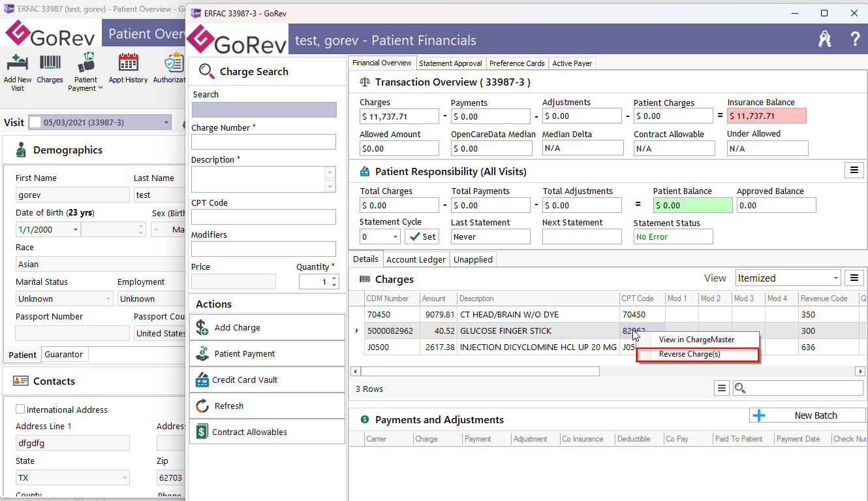
Task: Decrease the Quantity stepper value
Action: 335,285
